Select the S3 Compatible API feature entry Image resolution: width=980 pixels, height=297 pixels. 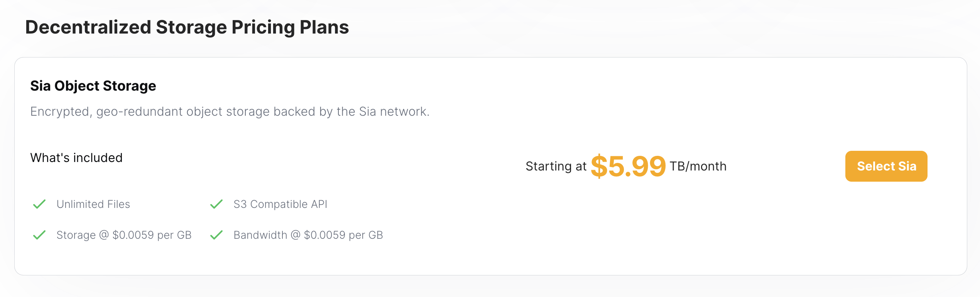pyautogui.click(x=280, y=204)
